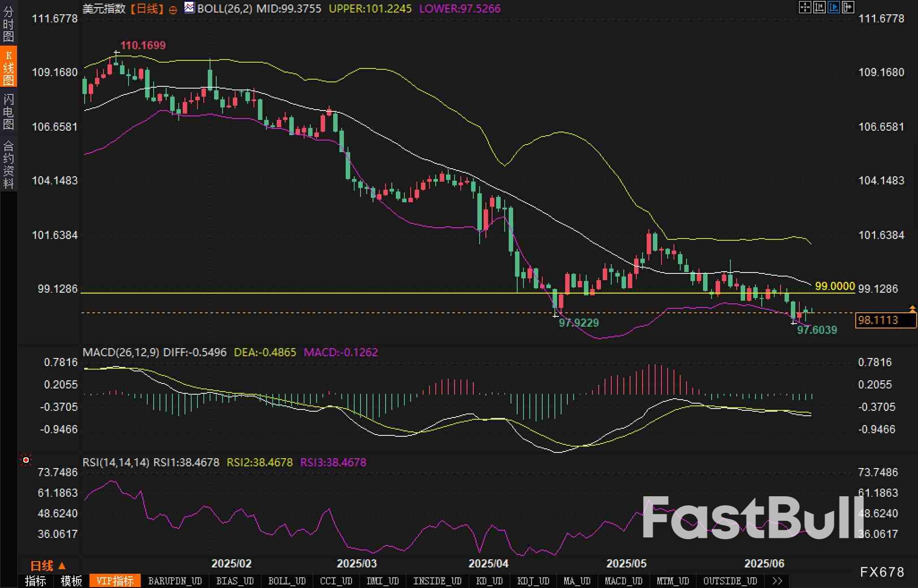Select the MACD_UD indicator
This screenshot has height=588, width=918.
[623, 581]
